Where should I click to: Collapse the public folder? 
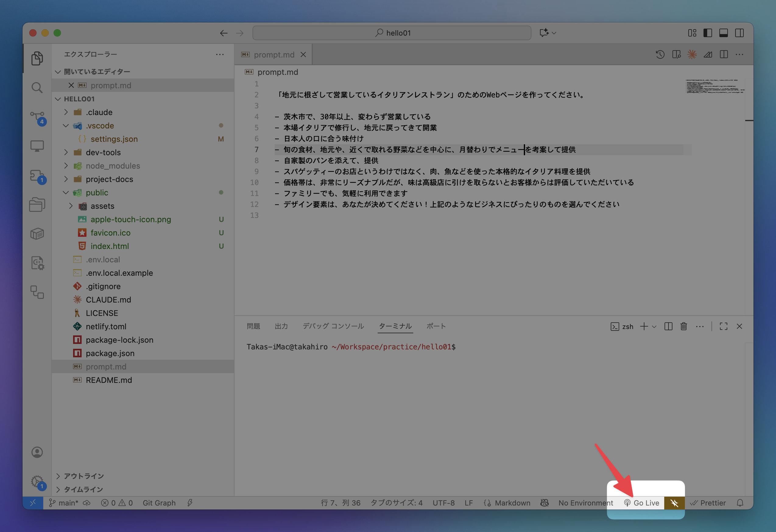point(97,193)
